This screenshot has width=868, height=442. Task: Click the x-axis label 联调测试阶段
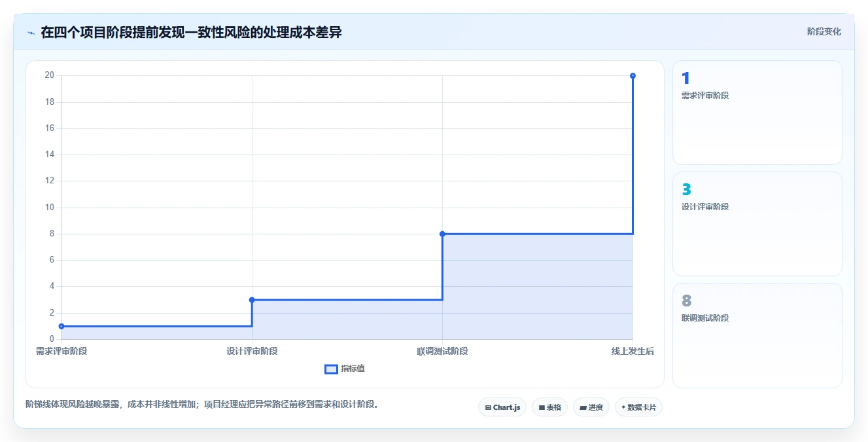coord(442,351)
